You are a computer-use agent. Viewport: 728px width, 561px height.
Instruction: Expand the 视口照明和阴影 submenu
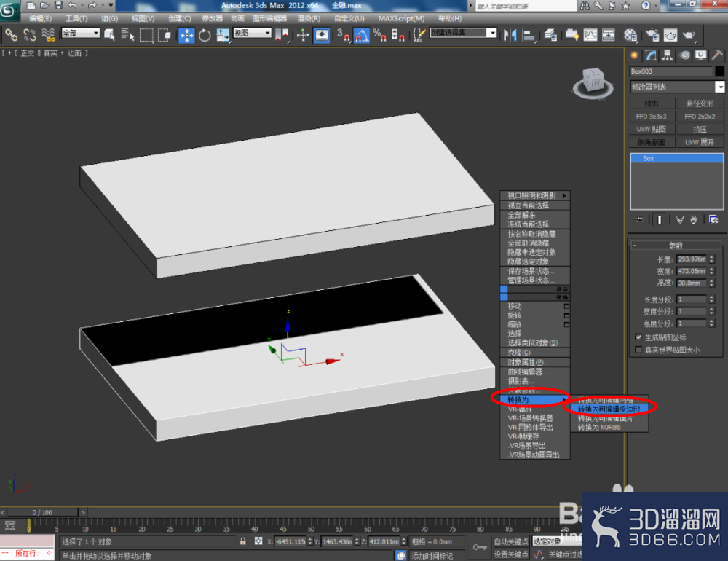(x=535, y=196)
